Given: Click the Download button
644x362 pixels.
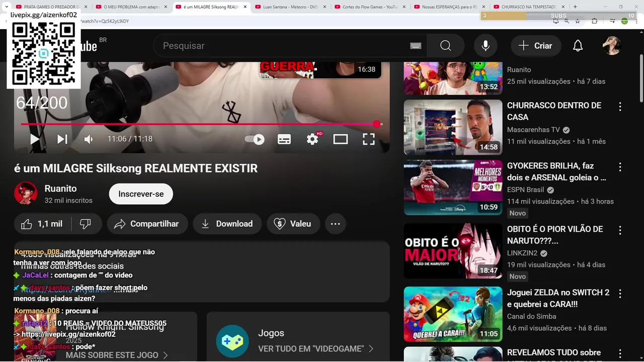Looking at the screenshot, I should click(227, 224).
